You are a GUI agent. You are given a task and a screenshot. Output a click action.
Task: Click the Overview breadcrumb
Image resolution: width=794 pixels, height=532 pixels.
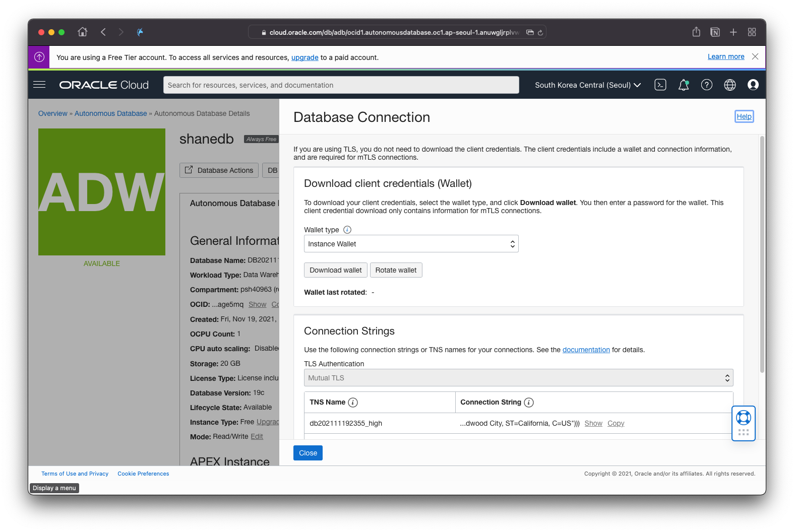tap(52, 113)
